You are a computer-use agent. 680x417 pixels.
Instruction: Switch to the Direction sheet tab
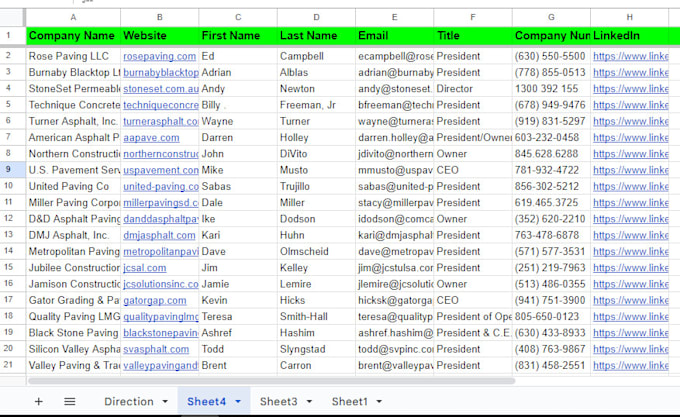pos(129,401)
